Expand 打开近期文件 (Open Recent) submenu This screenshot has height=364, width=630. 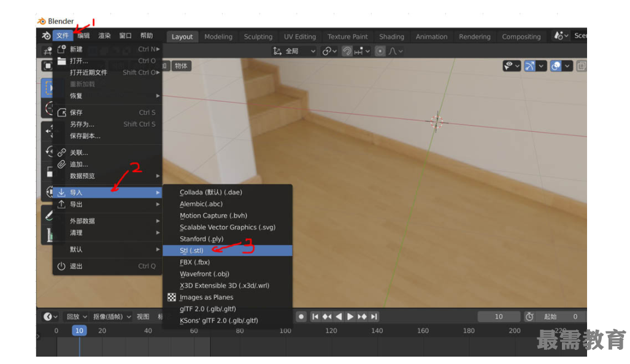click(x=108, y=73)
